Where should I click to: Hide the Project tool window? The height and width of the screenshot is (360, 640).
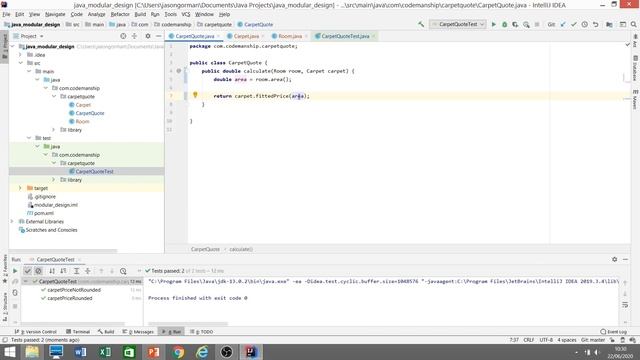(158, 36)
